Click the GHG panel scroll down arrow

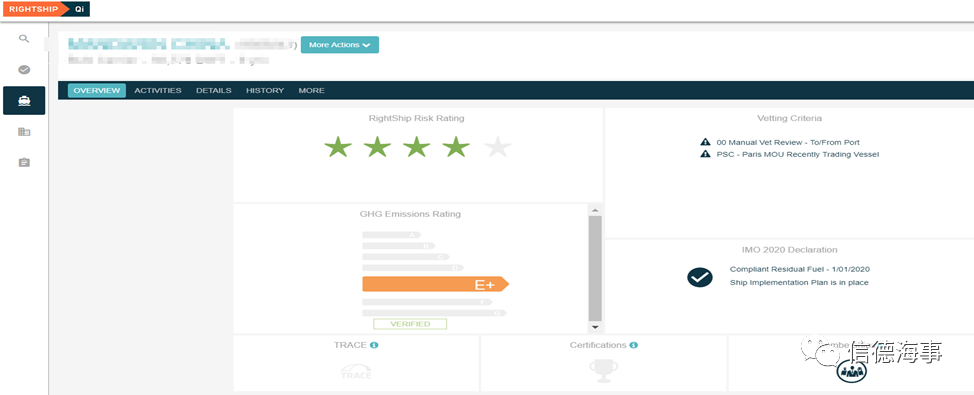(594, 327)
